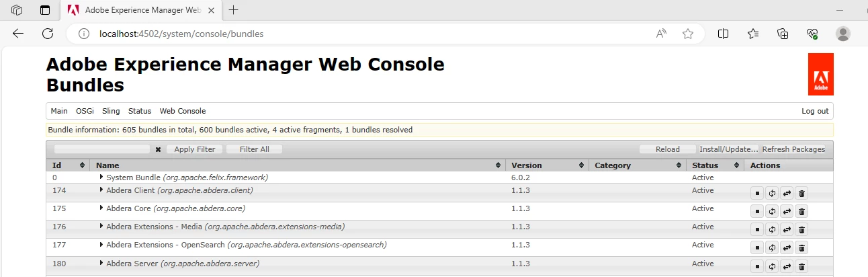The width and height of the screenshot is (868, 277).
Task: Click the Adobe logo
Action: [821, 74]
